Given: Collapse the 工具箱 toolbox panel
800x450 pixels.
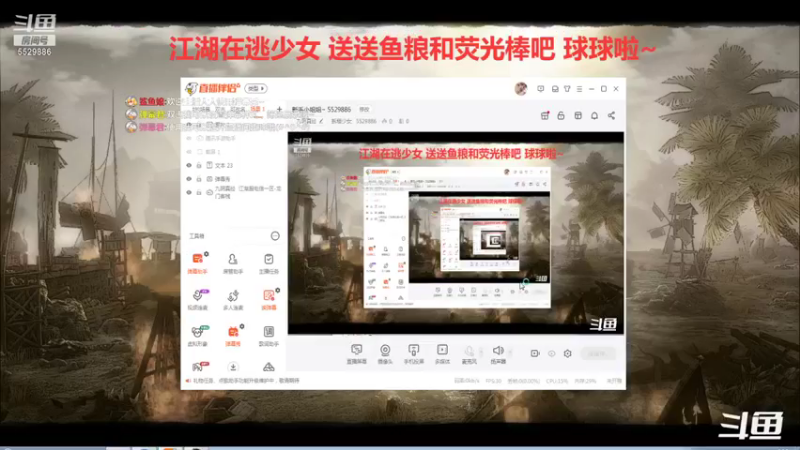Looking at the screenshot, I should [275, 236].
